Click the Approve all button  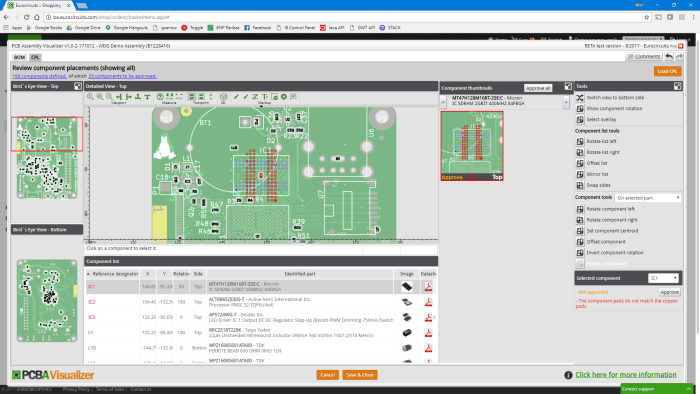pyautogui.click(x=538, y=88)
